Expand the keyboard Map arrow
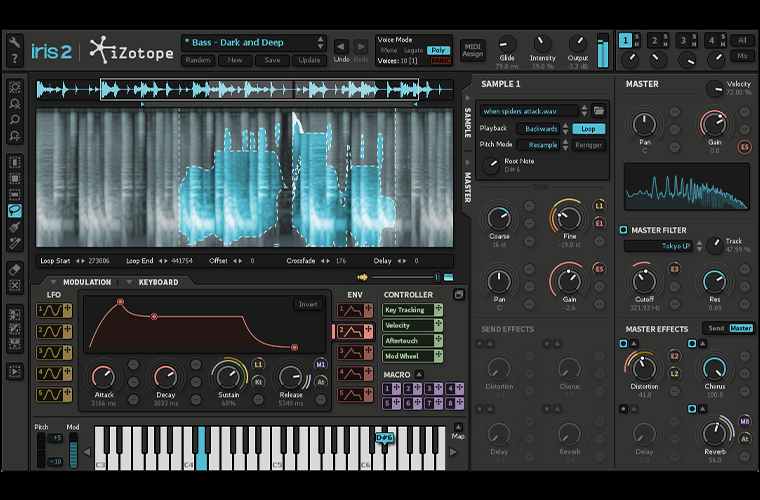The image size is (760, 500). pos(458,427)
